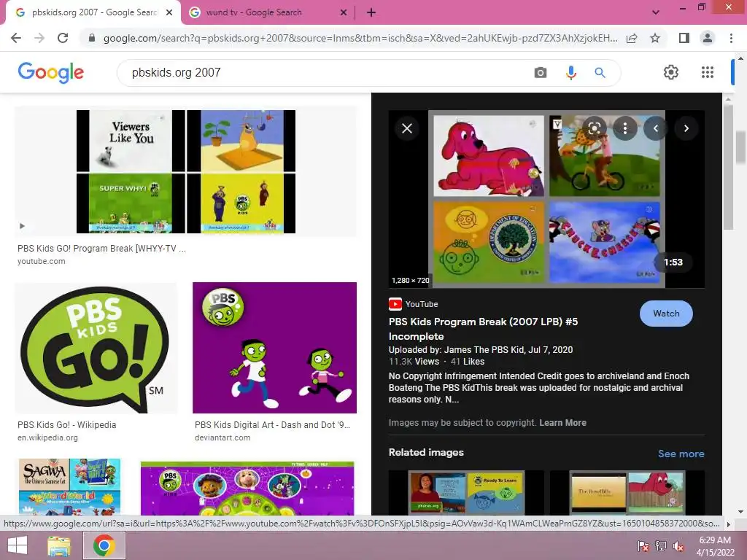Open the Chrome profile avatar
Image resolution: width=747 pixels, height=560 pixels.
point(708,38)
